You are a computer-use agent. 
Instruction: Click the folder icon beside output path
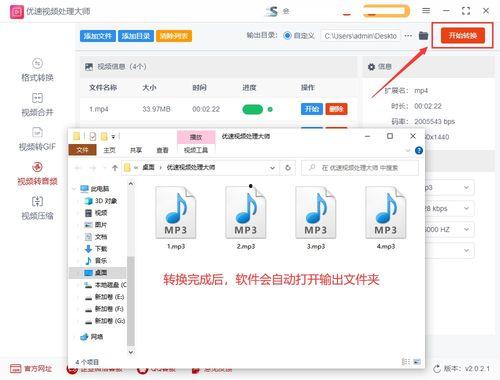coord(423,35)
